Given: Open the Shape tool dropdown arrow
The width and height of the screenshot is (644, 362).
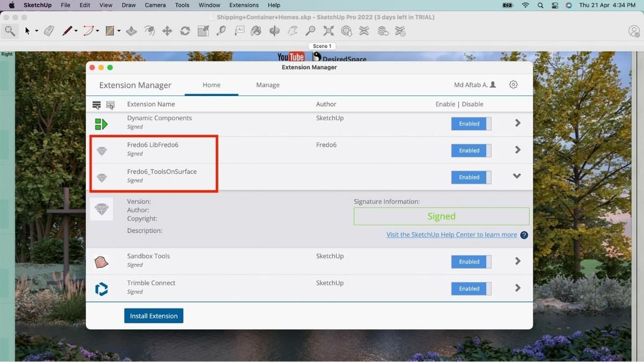Looking at the screenshot, I should (119, 31).
